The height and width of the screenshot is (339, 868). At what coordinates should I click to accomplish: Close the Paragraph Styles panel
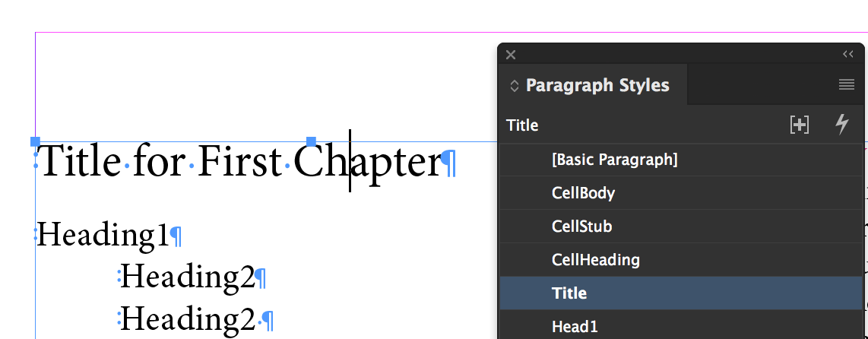[511, 55]
